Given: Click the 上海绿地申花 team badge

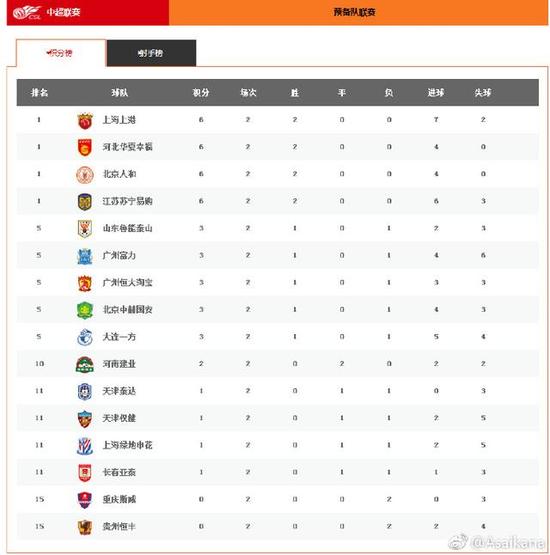Looking at the screenshot, I should [85, 446].
